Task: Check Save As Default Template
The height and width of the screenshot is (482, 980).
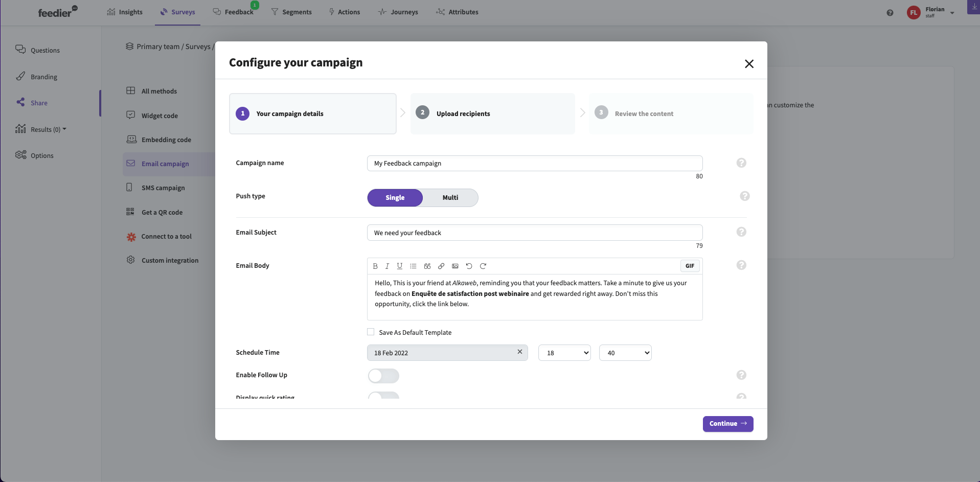Action: pyautogui.click(x=371, y=332)
